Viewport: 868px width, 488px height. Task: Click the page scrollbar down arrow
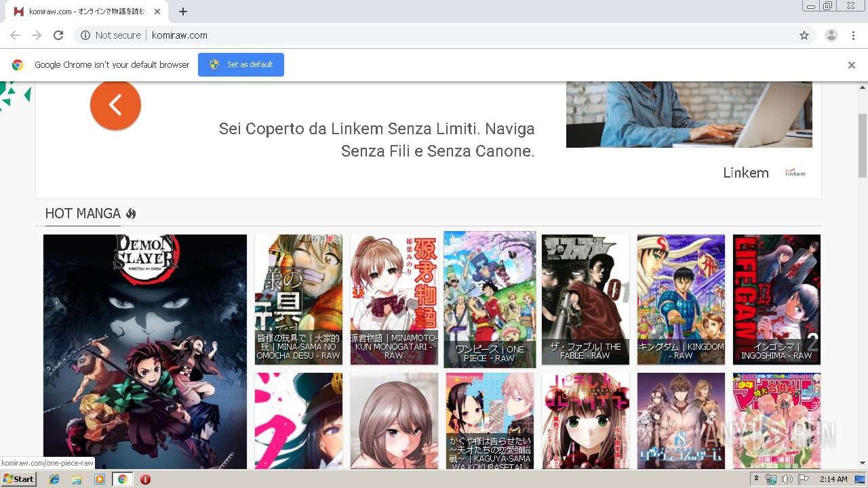pos(863,463)
